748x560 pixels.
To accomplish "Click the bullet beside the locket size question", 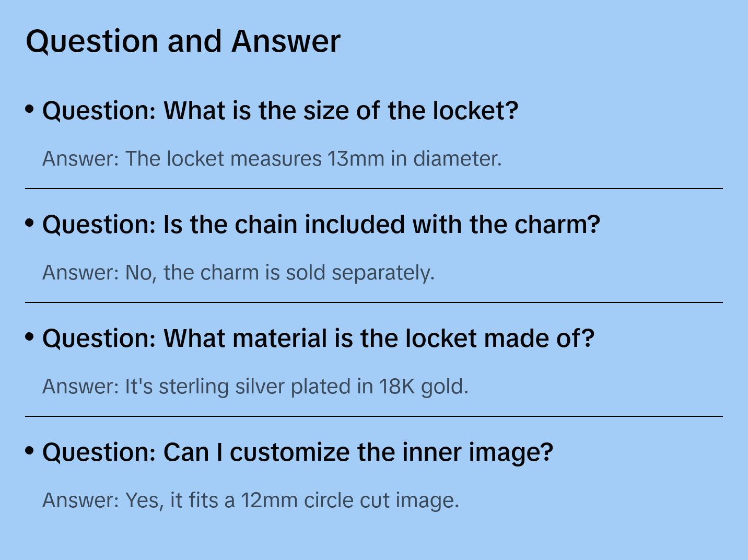I will point(30,109).
